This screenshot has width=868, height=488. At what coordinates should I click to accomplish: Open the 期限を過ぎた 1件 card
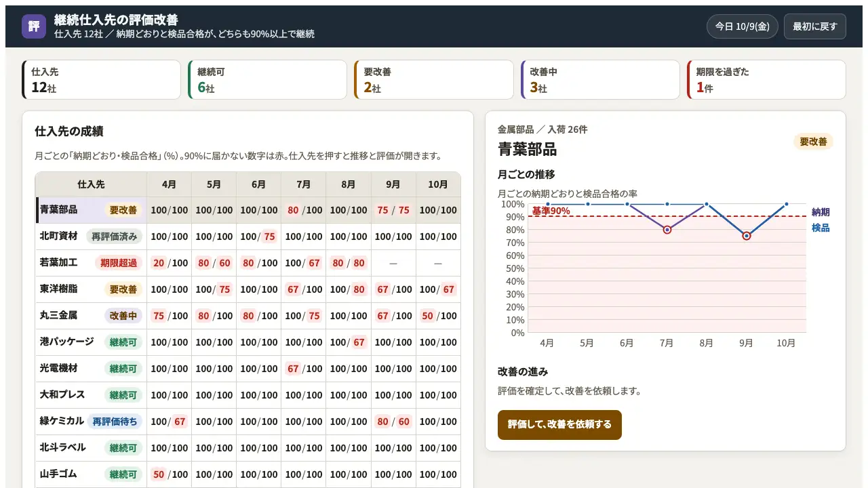(766, 79)
